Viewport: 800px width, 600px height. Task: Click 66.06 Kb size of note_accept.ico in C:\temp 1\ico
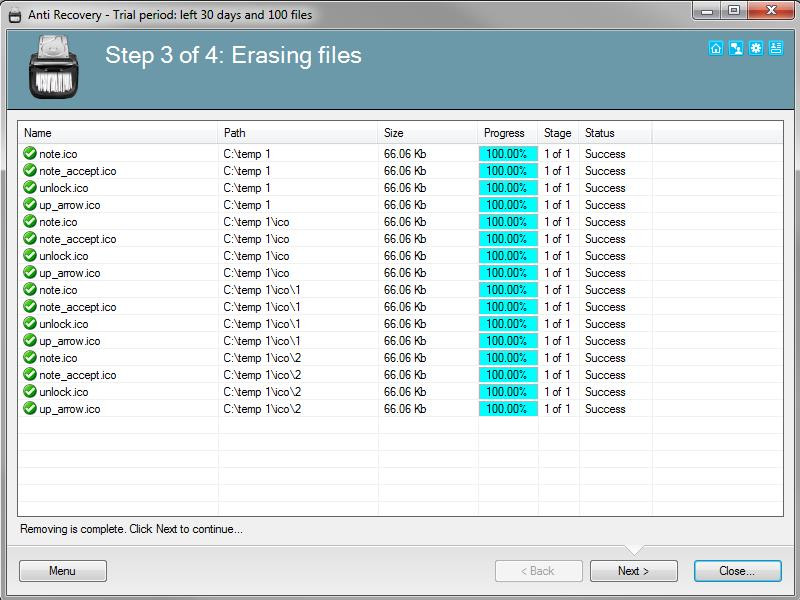[x=405, y=239]
